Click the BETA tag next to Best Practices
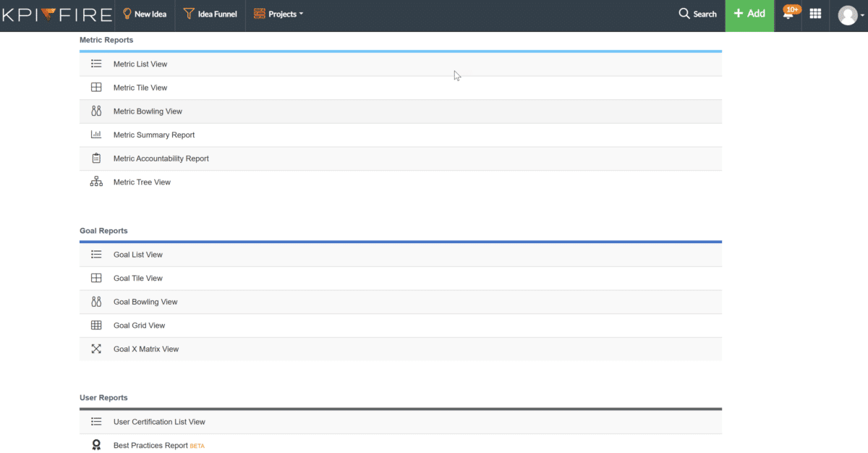Screen dimensions: 868x453 [197, 446]
